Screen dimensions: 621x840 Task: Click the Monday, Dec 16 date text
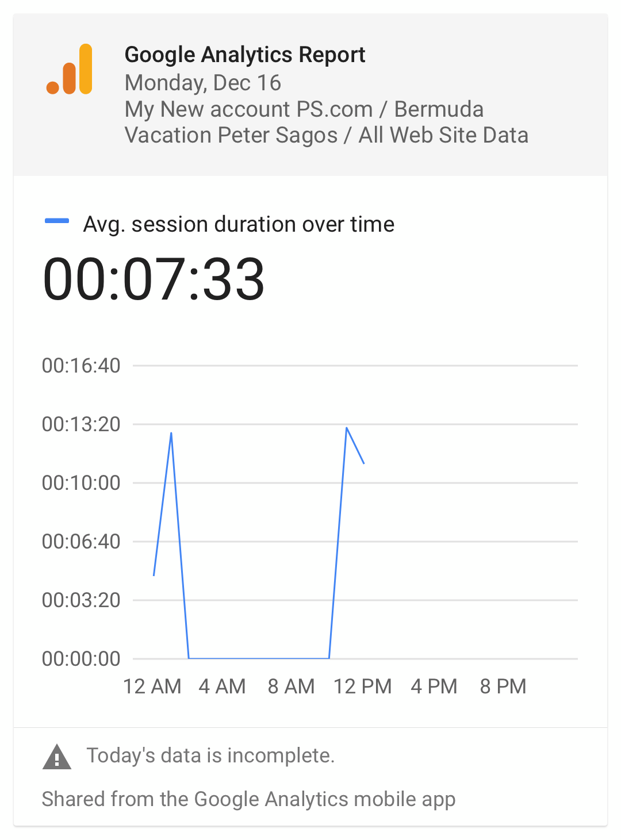tap(203, 83)
